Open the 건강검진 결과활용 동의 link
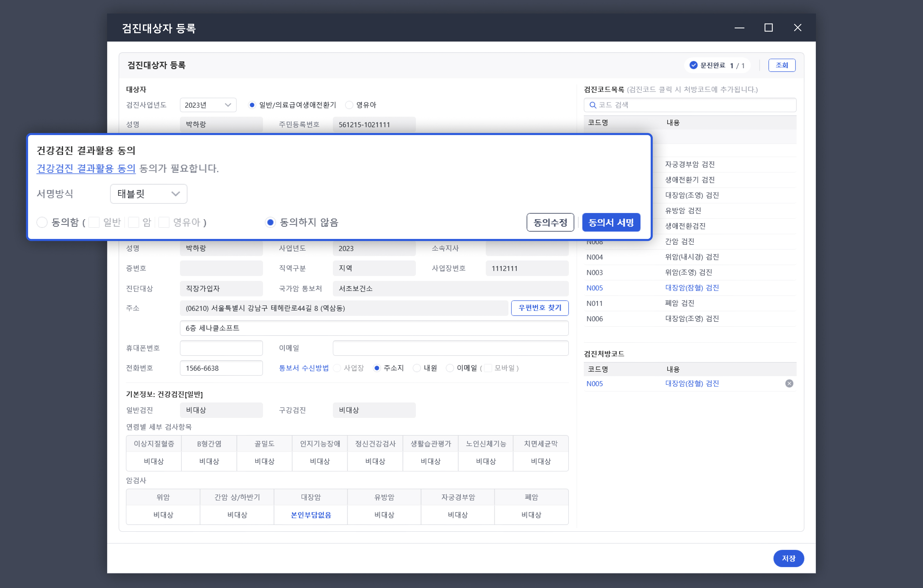Screen dimensions: 923x588 point(86,168)
